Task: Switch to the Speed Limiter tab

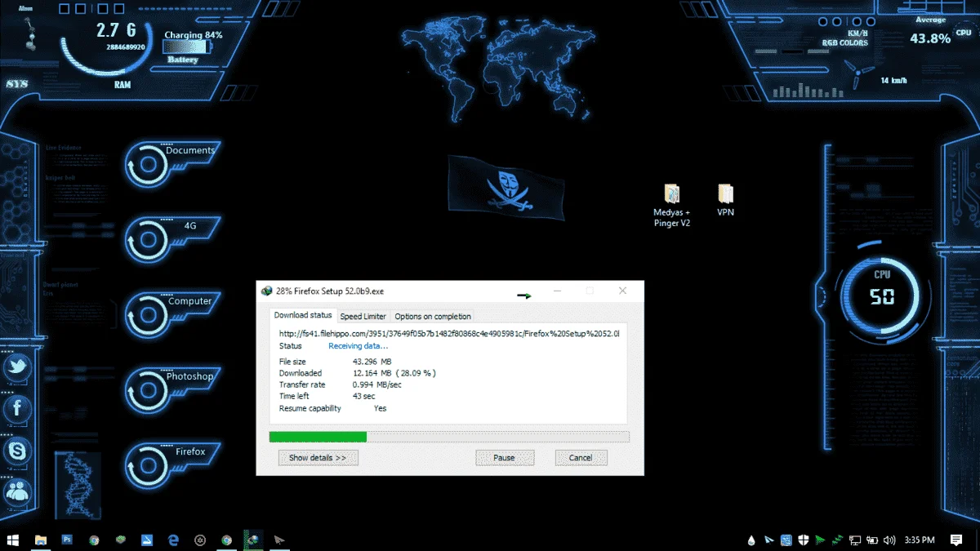Action: coord(363,316)
